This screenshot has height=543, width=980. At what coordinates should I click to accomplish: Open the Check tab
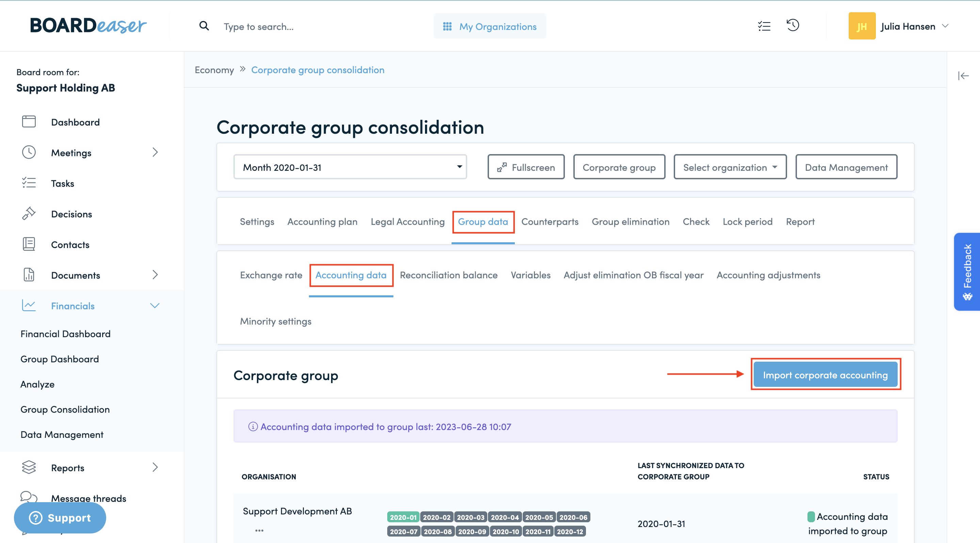(x=696, y=222)
